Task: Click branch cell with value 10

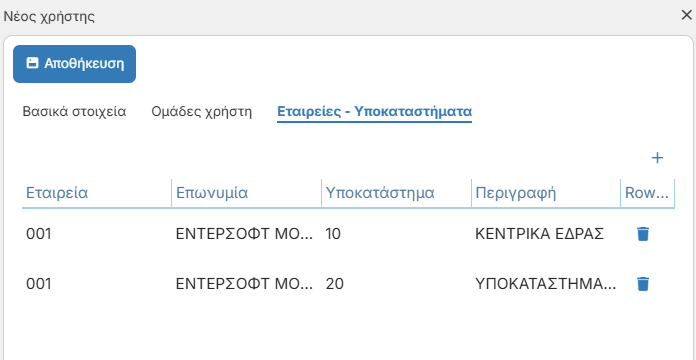Action: point(396,233)
